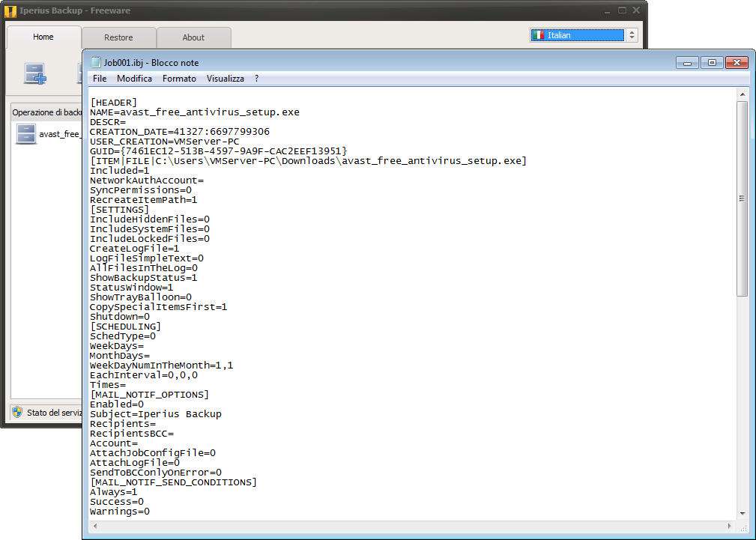Click the Italian flag in language selector
The height and width of the screenshot is (540, 756).
point(538,35)
